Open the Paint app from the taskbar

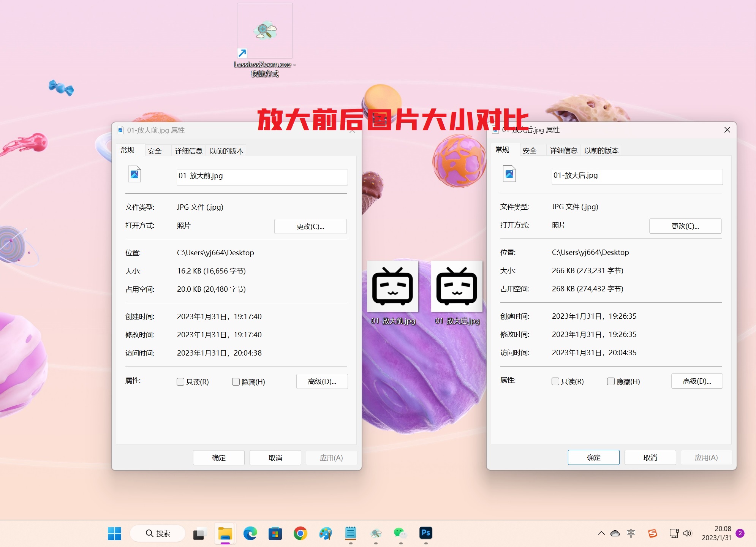coord(325,533)
